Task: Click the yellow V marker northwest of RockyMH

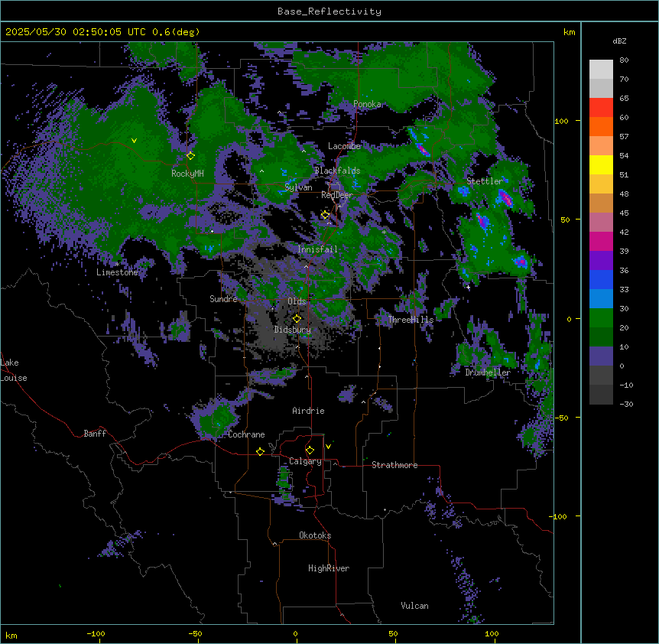Action: [x=134, y=141]
